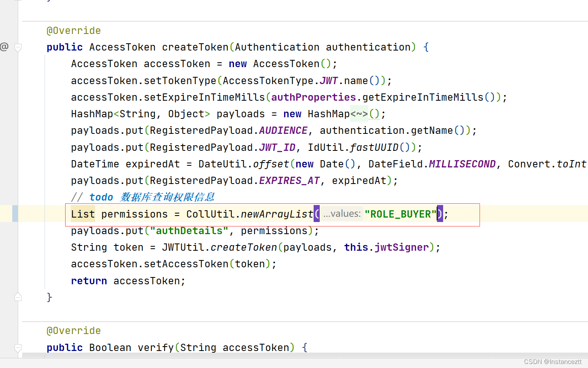
Task: Click the toInt method call
Action: [x=571, y=164]
